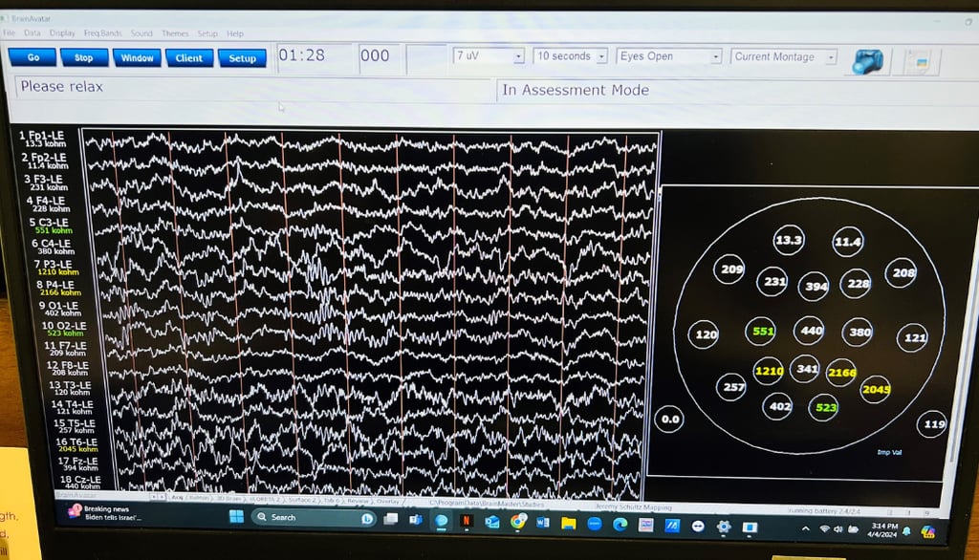Open the 7 uV amplitude scale dropdown
The height and width of the screenshot is (560, 979).
tap(517, 56)
